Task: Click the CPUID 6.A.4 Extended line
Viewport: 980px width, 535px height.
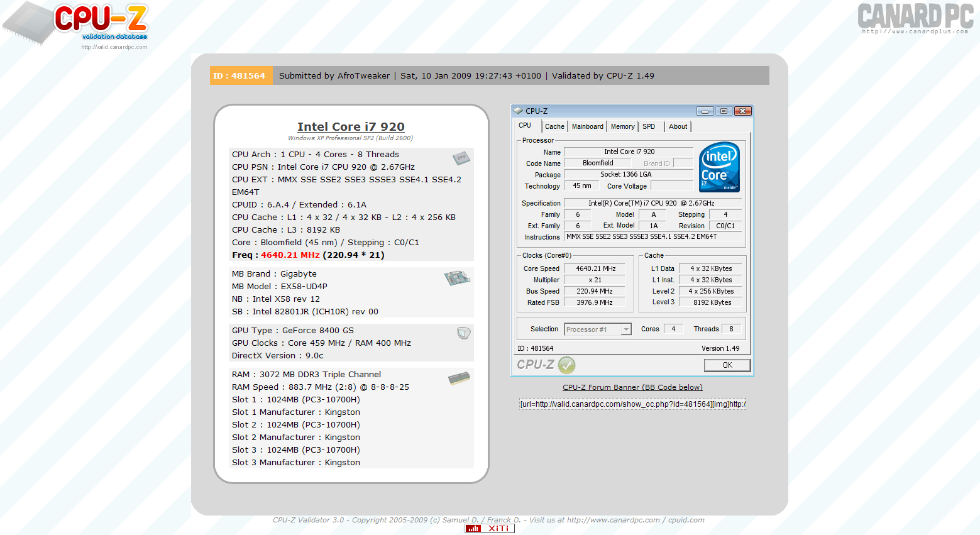Action: [299, 204]
